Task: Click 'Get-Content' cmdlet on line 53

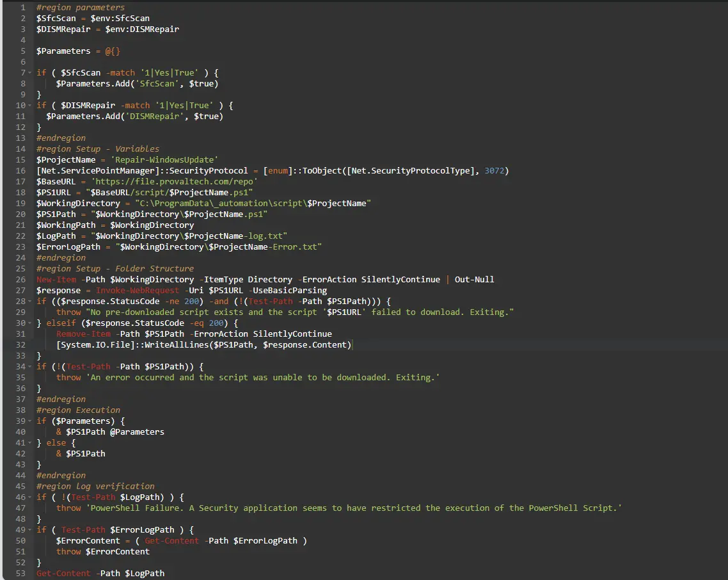Action: [63, 573]
